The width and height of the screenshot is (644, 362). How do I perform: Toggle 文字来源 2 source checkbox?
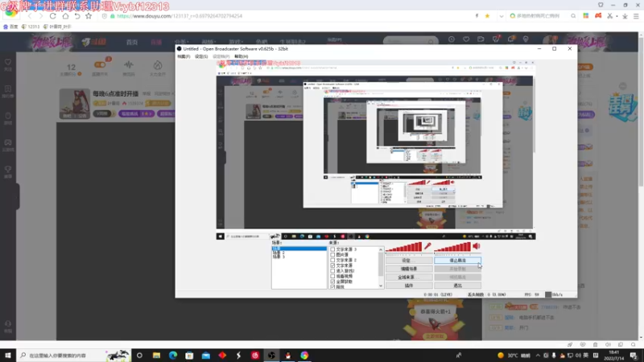click(x=332, y=260)
